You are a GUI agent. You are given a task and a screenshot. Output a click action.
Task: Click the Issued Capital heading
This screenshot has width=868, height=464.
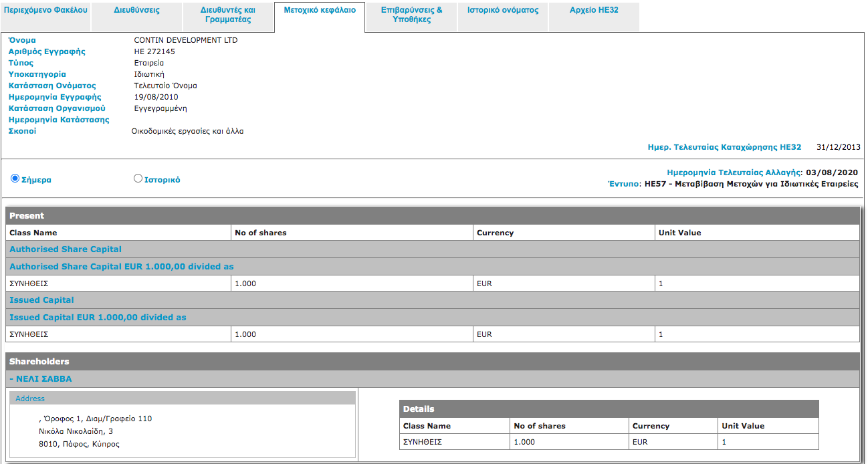(41, 300)
